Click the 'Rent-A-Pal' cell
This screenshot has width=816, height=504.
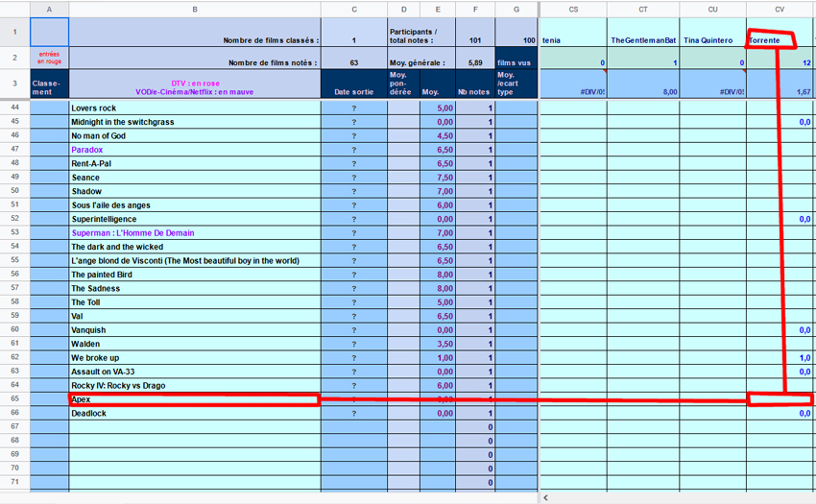(x=195, y=163)
